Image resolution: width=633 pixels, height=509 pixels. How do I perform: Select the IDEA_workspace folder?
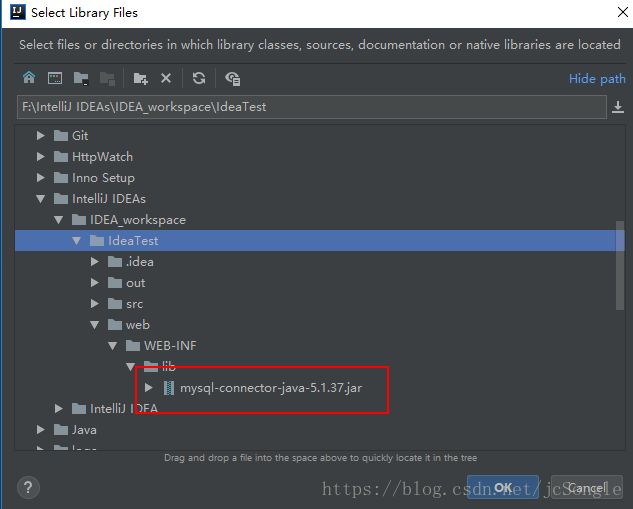point(138,220)
